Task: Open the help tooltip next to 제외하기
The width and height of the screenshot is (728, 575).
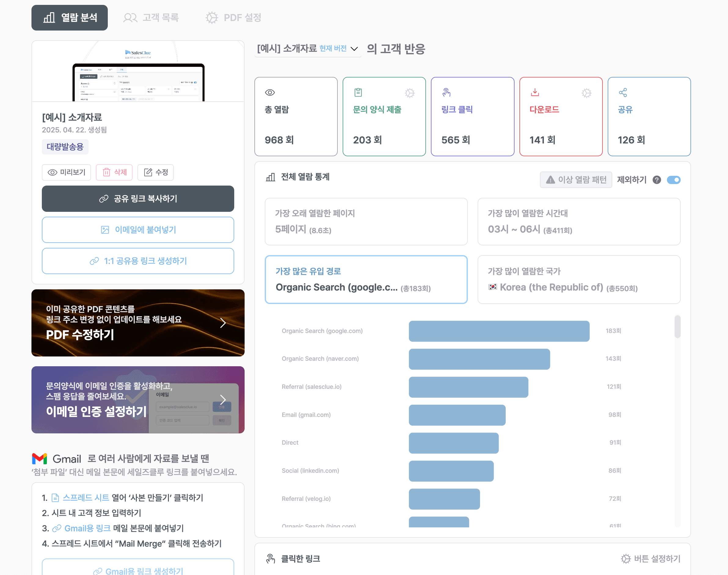Action: click(657, 180)
